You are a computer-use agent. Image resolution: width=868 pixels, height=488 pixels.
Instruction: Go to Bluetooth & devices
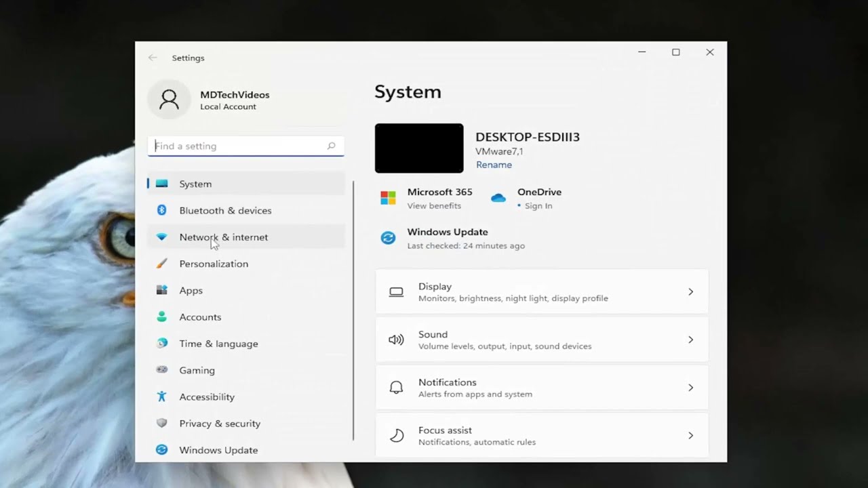(246, 210)
